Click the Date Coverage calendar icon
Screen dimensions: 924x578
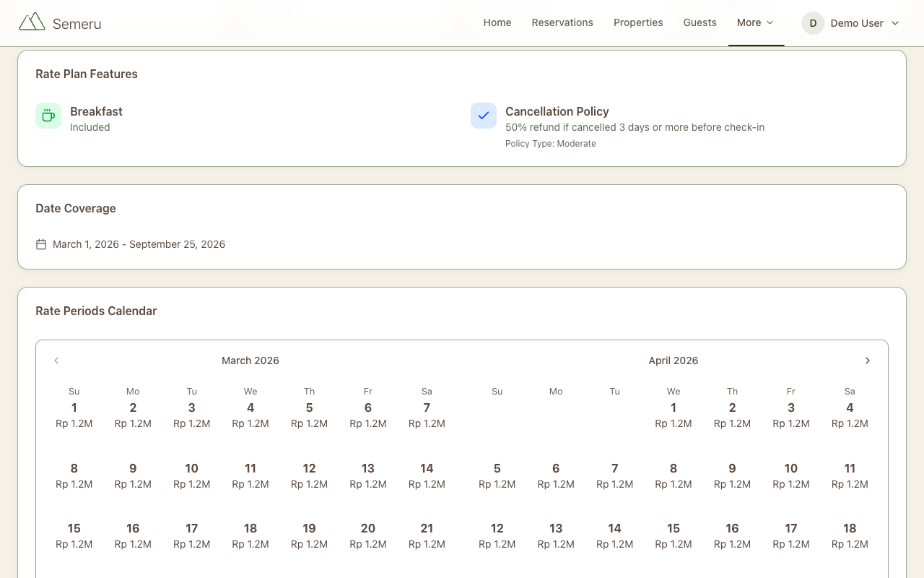coord(41,244)
